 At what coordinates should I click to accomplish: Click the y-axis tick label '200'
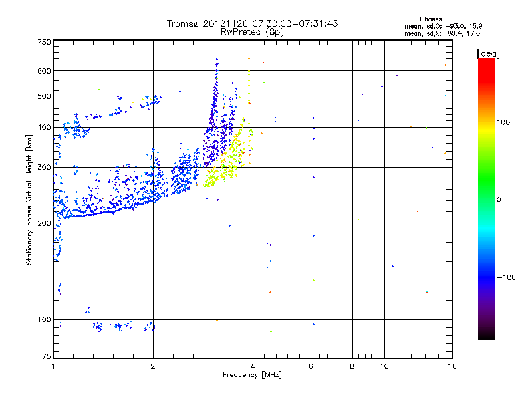point(44,223)
